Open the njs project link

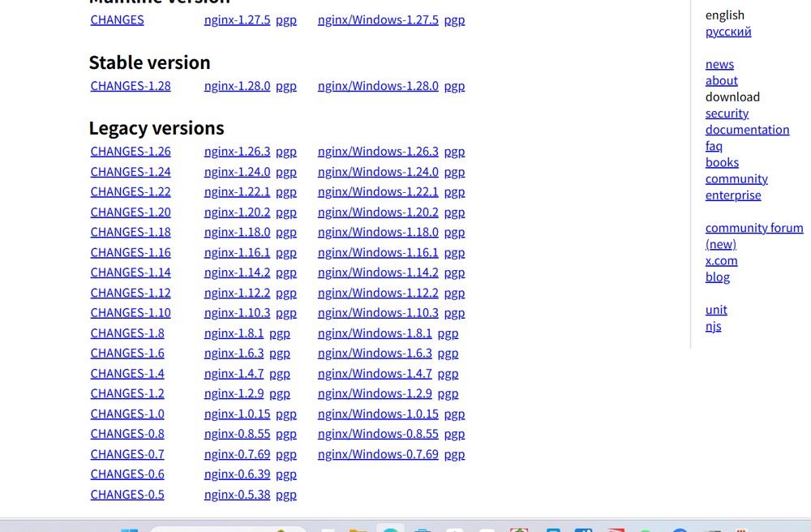pos(713,326)
